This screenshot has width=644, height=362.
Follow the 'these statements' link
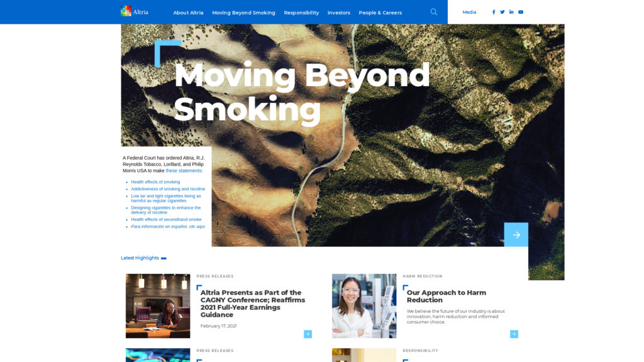184,170
